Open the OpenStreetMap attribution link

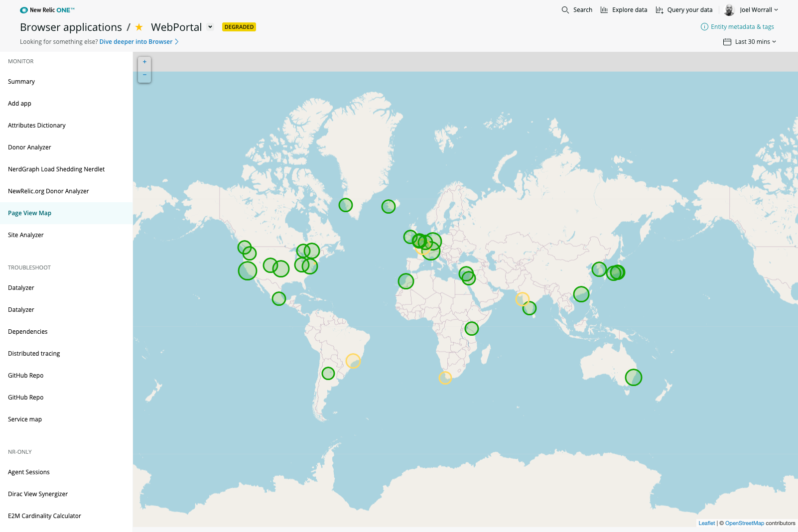[744, 523]
